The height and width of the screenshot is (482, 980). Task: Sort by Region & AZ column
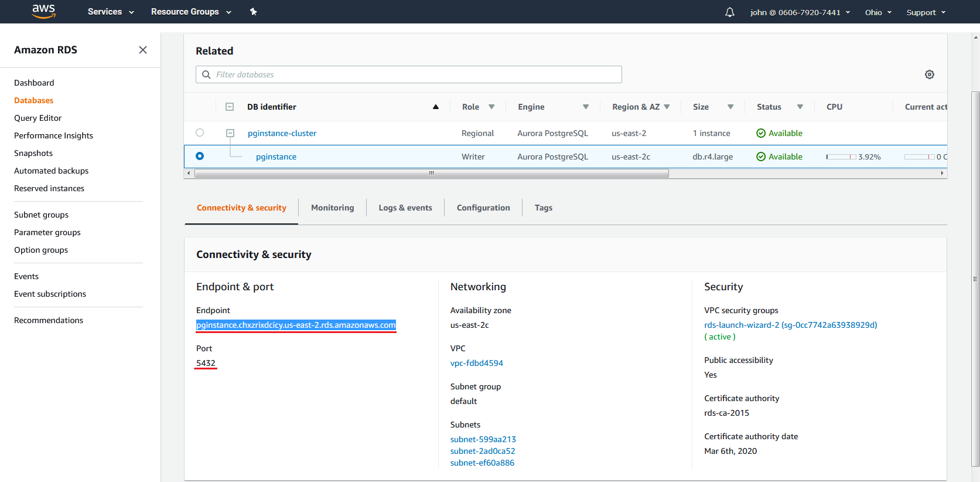[667, 107]
